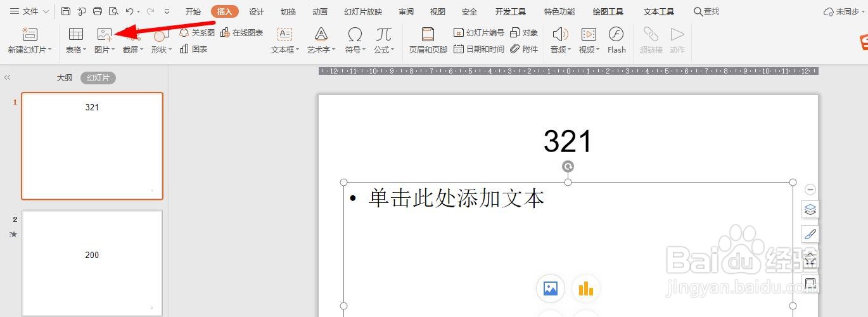
Task: Switch to the 动画 ribbon tab
Action: coord(320,11)
